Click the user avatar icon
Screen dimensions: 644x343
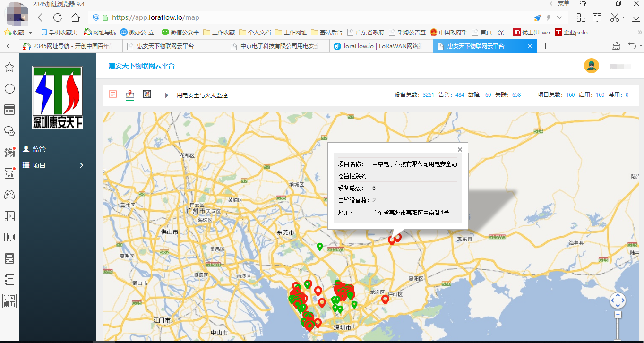591,66
